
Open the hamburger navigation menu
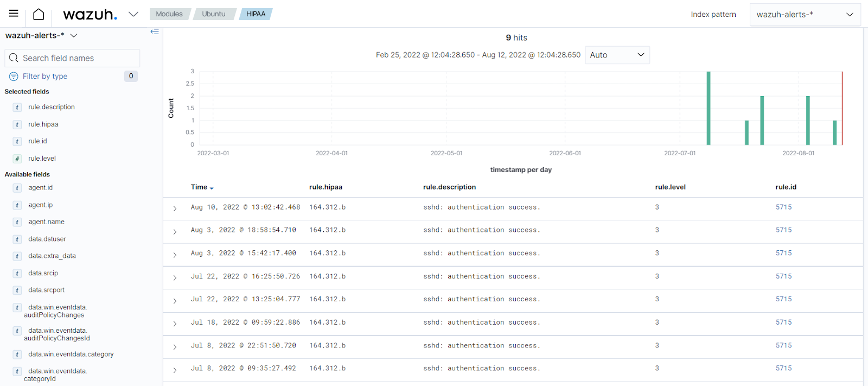coord(14,14)
